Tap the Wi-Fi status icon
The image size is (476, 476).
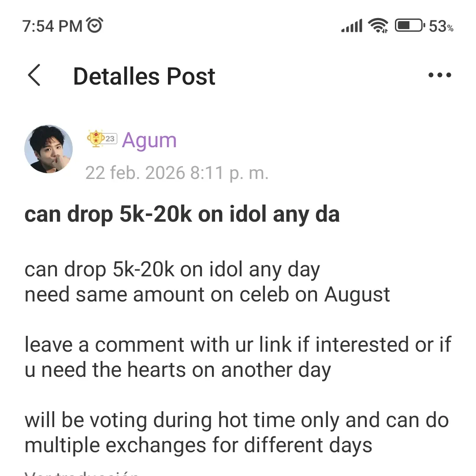coord(378,26)
